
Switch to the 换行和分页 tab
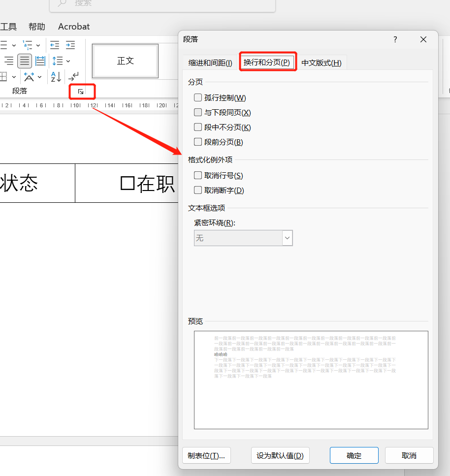[x=267, y=62]
